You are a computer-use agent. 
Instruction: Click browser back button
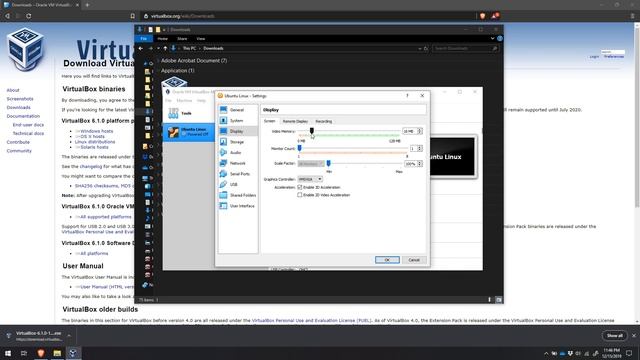tap(7, 16)
